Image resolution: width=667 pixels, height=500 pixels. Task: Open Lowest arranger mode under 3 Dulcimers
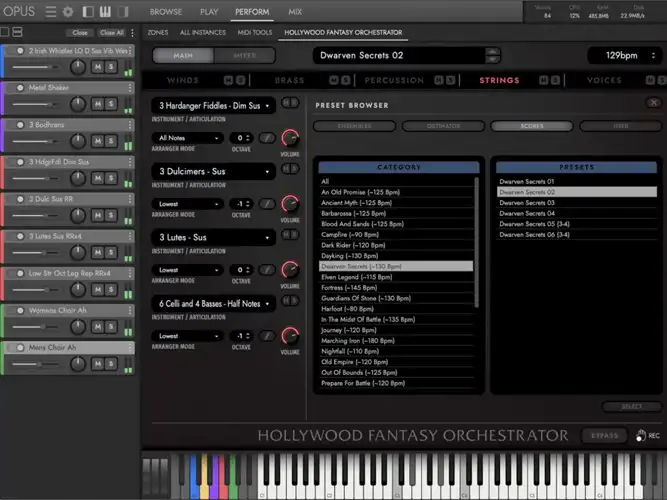tap(188, 204)
